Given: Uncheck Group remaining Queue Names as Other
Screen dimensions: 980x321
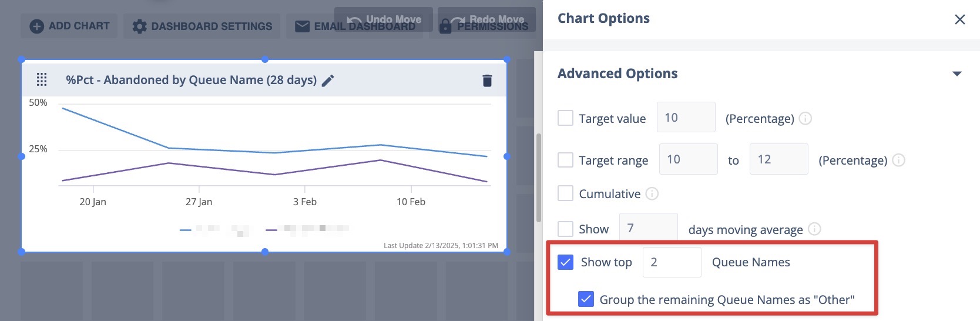Looking at the screenshot, I should 586,299.
